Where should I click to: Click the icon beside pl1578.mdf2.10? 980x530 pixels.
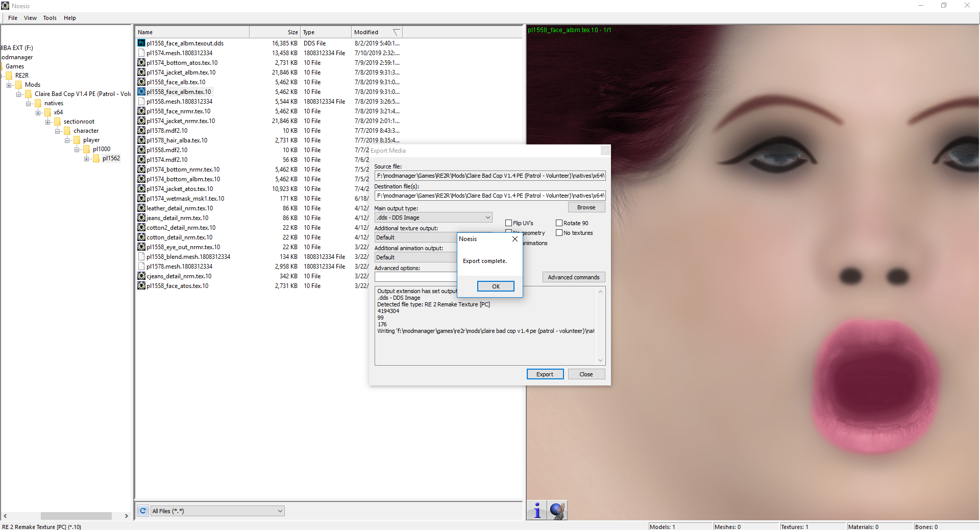coord(141,131)
